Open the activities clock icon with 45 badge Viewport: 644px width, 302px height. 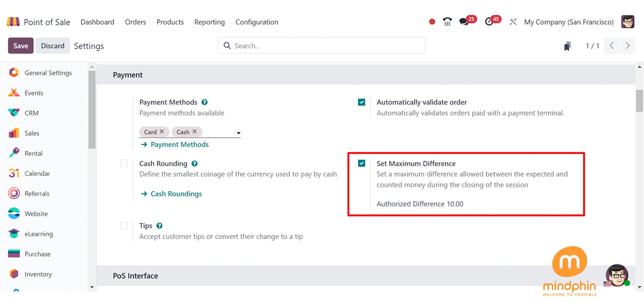point(489,22)
